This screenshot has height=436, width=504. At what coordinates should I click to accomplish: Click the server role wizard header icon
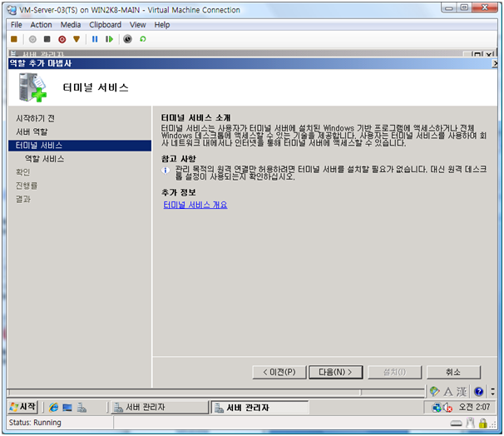pyautogui.click(x=32, y=87)
